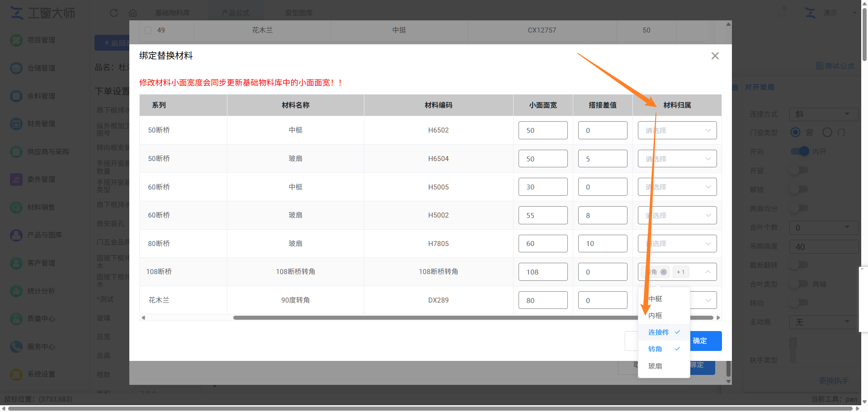Close the 绑定替换材料 dialog
This screenshot has height=412, width=868.
click(715, 56)
